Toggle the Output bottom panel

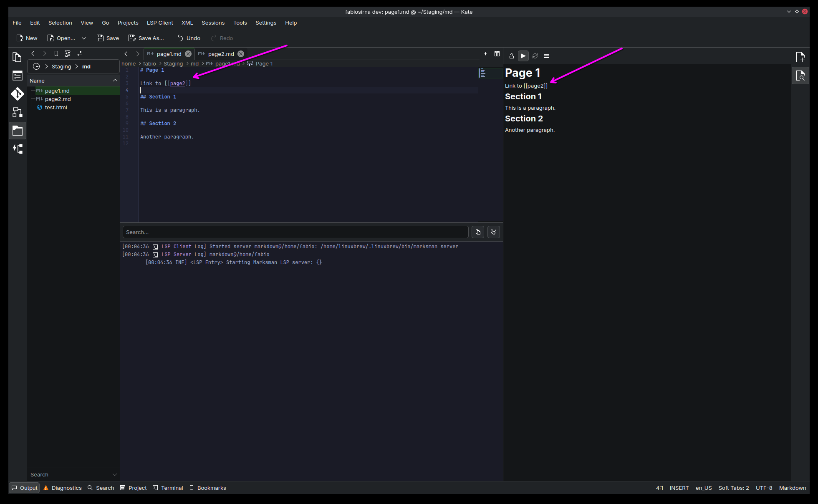click(24, 488)
